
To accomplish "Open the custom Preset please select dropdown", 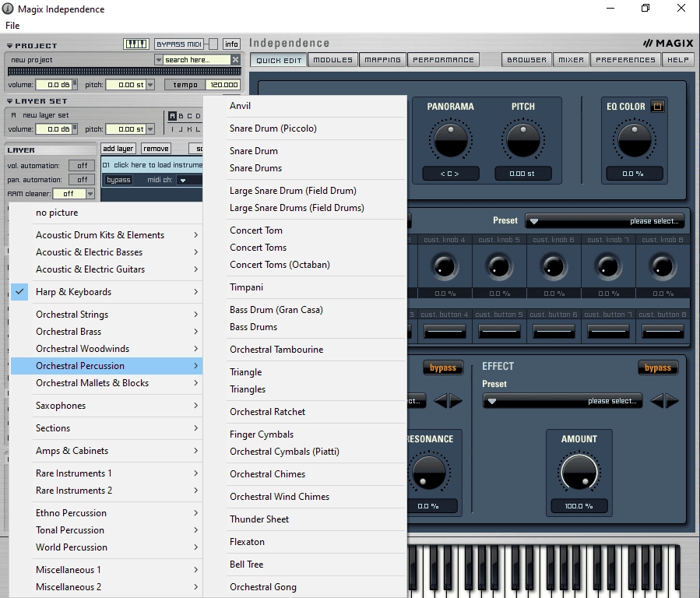I will pos(605,221).
